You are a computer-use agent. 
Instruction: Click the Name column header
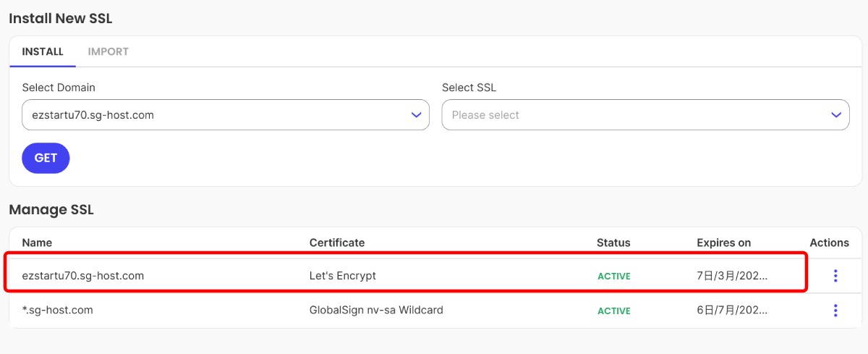37,243
